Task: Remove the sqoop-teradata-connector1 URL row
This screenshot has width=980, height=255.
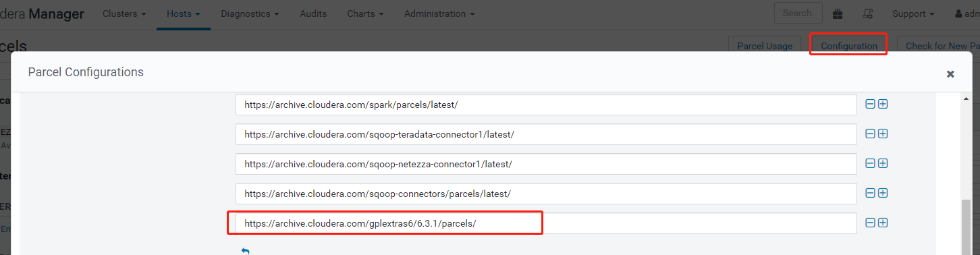Action: [x=870, y=134]
